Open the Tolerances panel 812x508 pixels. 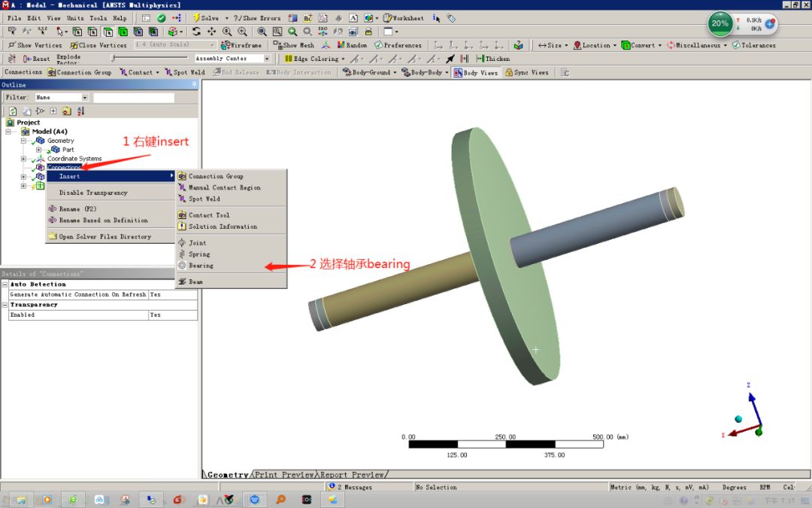[x=756, y=46]
